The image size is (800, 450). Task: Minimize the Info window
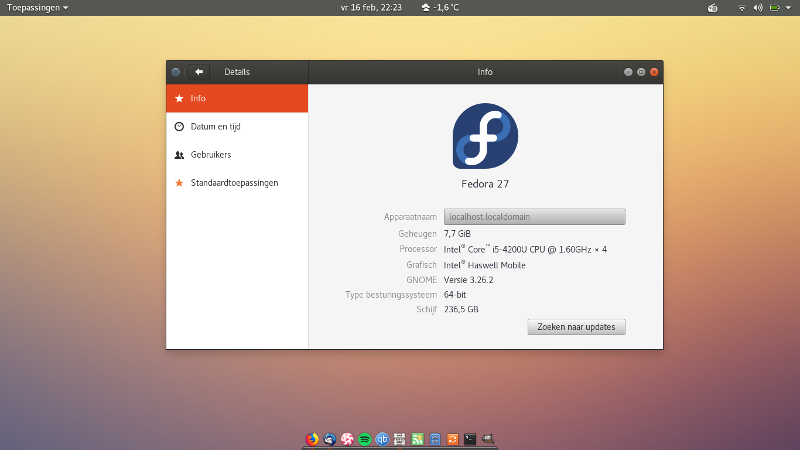point(628,72)
